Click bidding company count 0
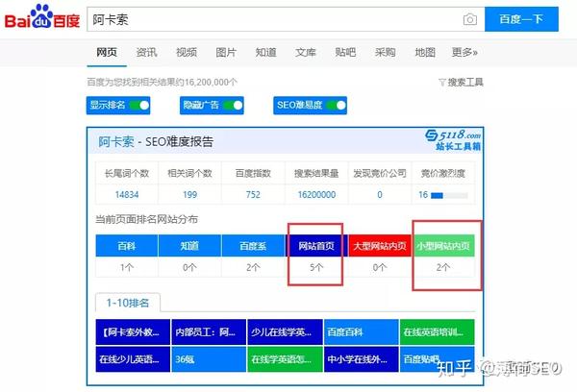 pos(380,194)
